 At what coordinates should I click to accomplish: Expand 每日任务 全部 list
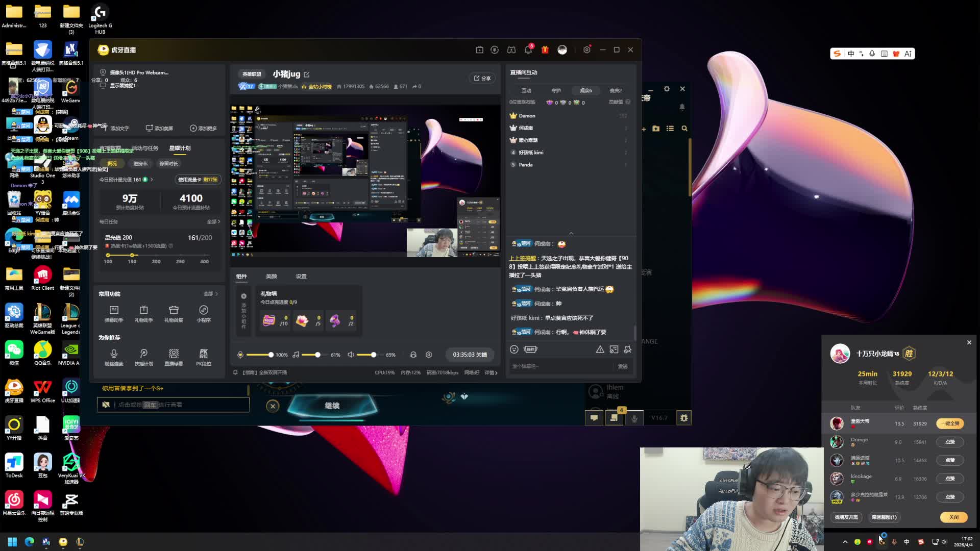coord(213,222)
